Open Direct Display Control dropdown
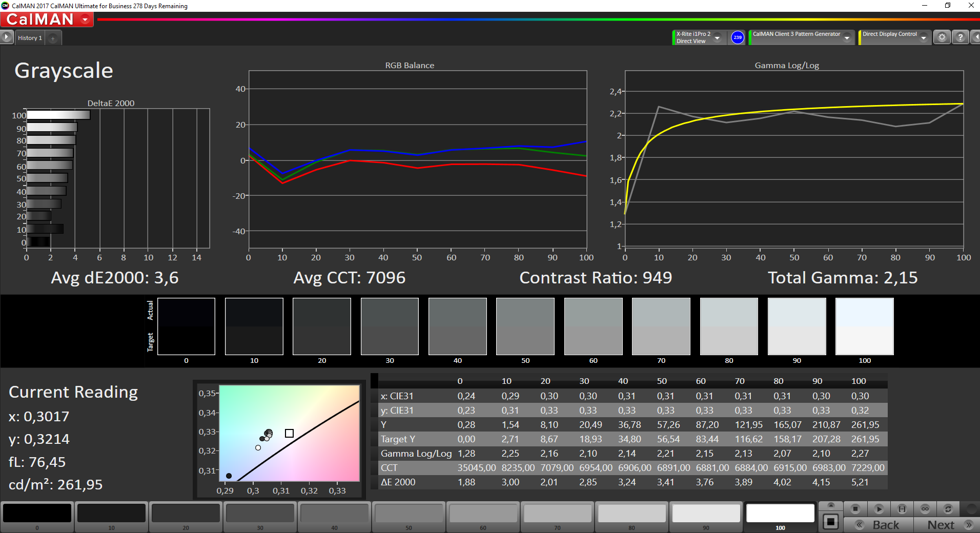Screen dimensions: 980x533 tap(924, 37)
